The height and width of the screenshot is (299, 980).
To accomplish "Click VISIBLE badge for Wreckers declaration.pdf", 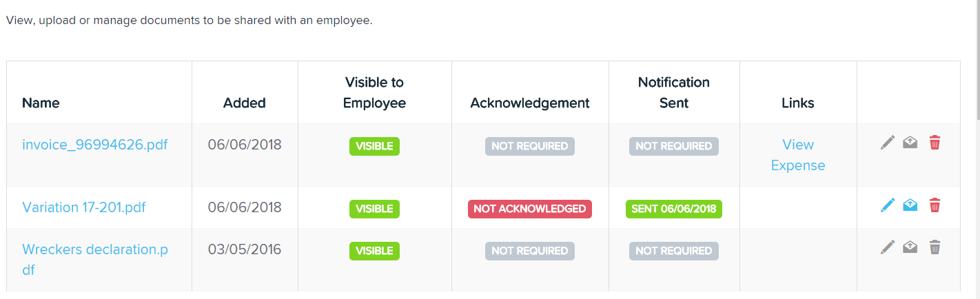I will 374,251.
